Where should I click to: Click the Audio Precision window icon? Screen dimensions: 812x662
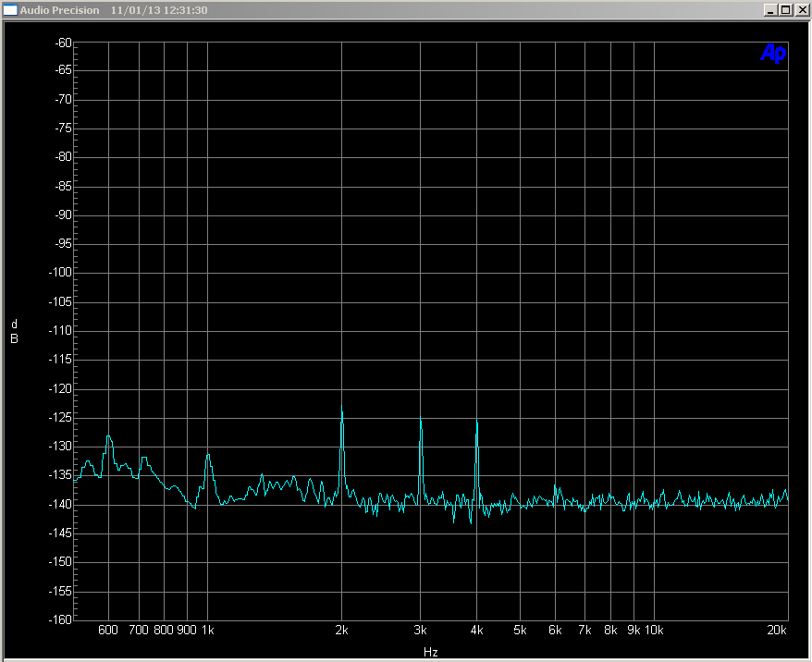point(10,10)
